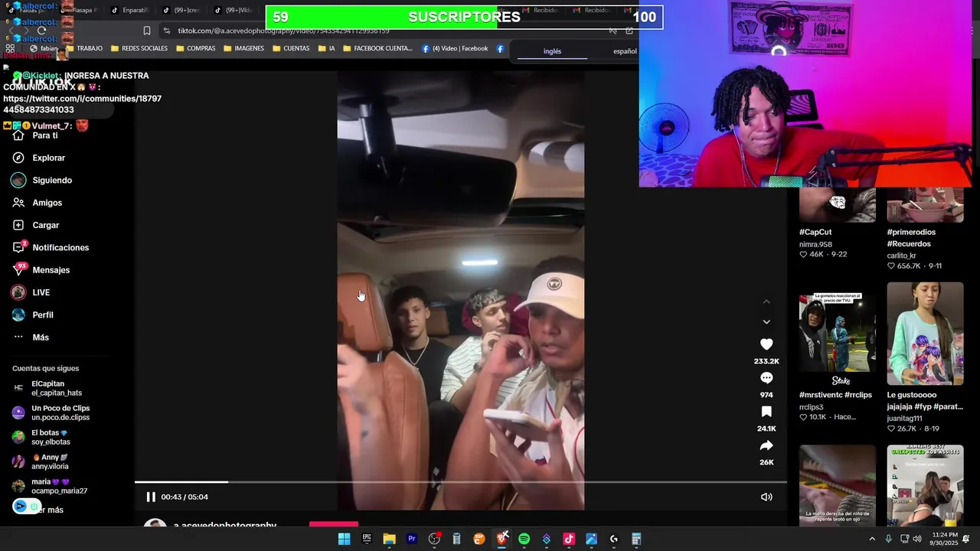Open Explorar in TikTok sidebar
This screenshot has height=551, width=980.
[39, 158]
